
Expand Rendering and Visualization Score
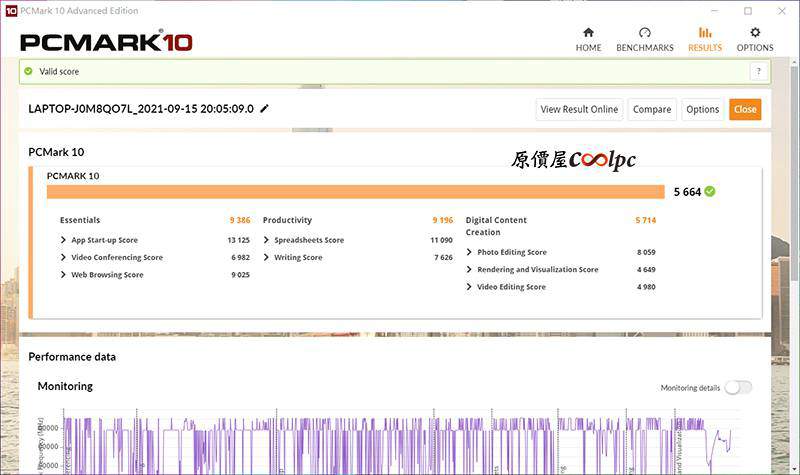(469, 269)
